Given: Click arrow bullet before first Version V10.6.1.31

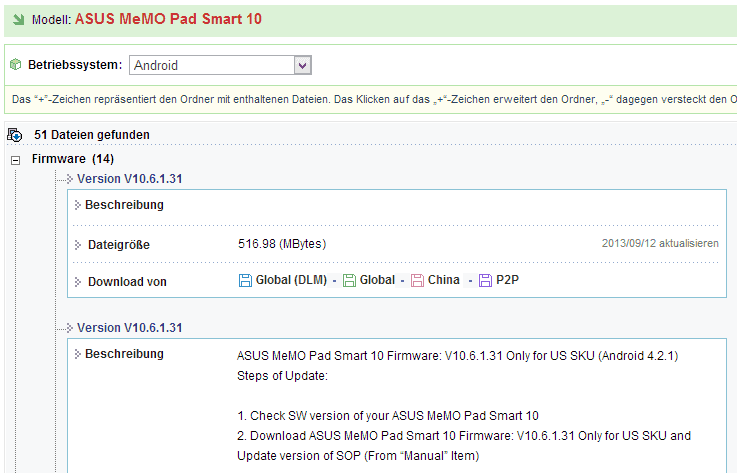Looking at the screenshot, I should [70, 179].
